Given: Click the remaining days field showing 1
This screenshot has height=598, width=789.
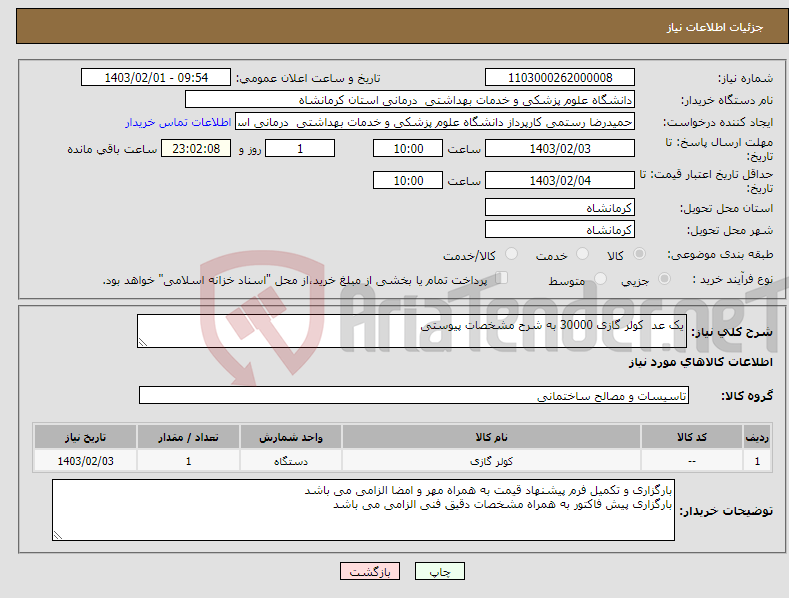Looking at the screenshot, I should 300,148.
